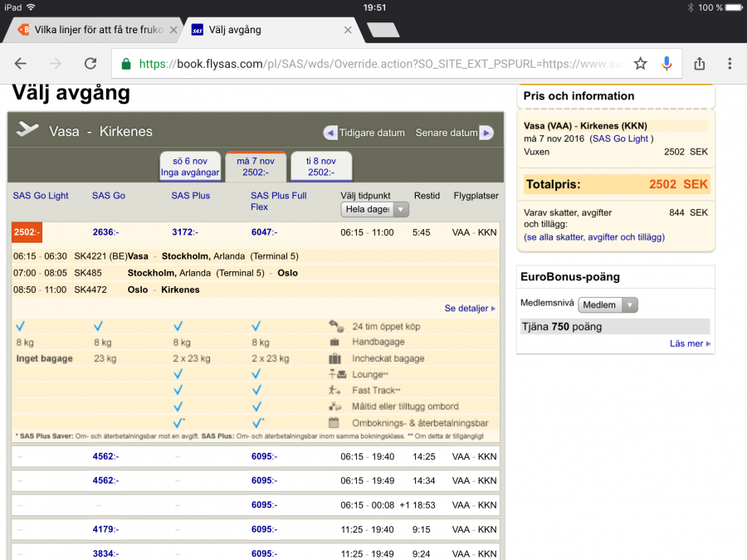Select the 2636:- SAS Go fare

click(105, 232)
